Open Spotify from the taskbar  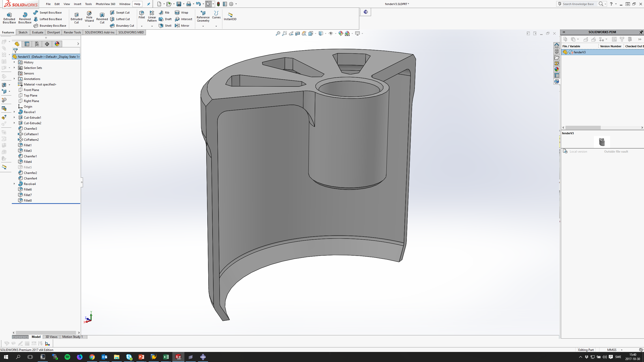tap(67, 357)
